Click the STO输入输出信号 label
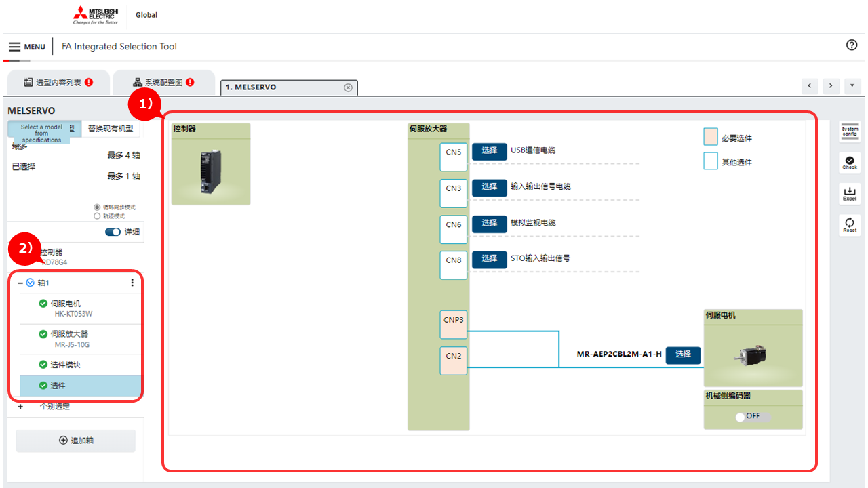 point(540,258)
